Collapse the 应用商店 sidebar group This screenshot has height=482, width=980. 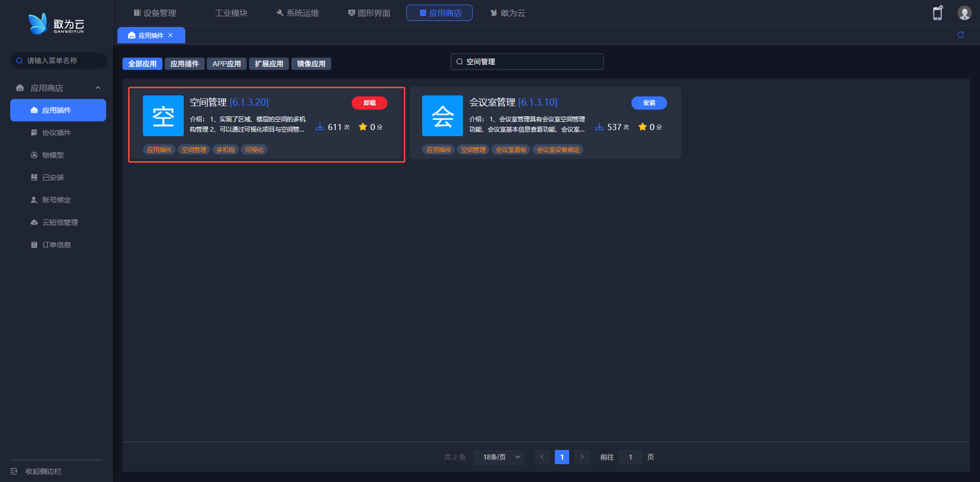coord(98,88)
